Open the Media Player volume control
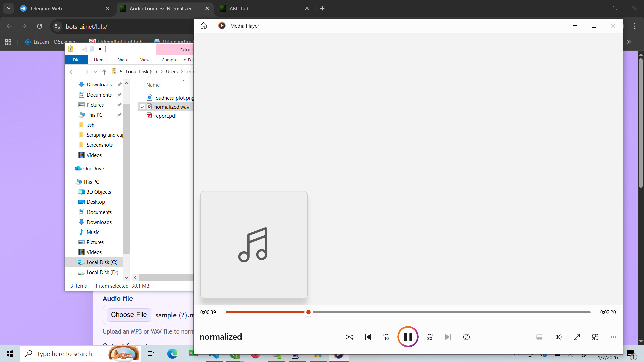The height and width of the screenshot is (362, 644). 558,337
